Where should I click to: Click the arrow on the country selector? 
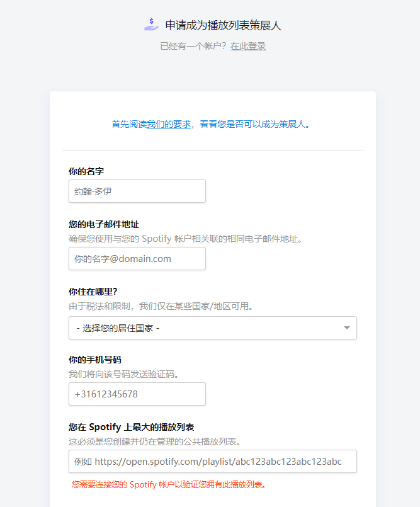(x=346, y=328)
